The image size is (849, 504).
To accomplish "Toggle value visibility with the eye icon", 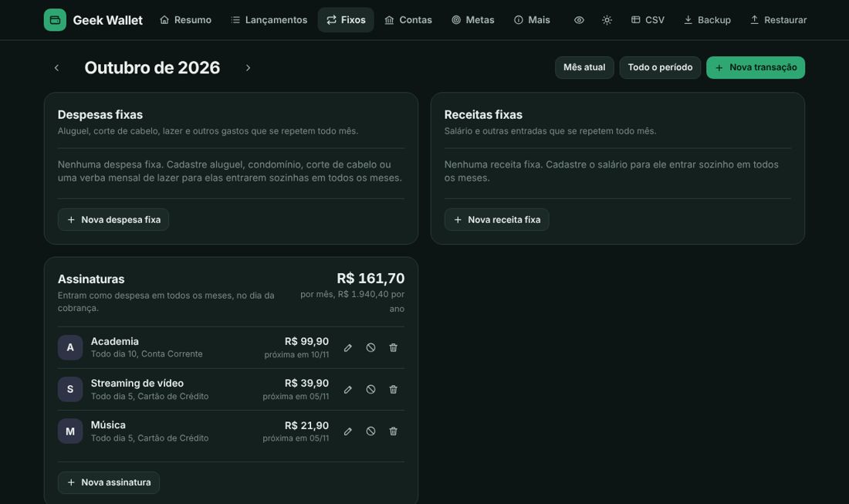I will (579, 20).
